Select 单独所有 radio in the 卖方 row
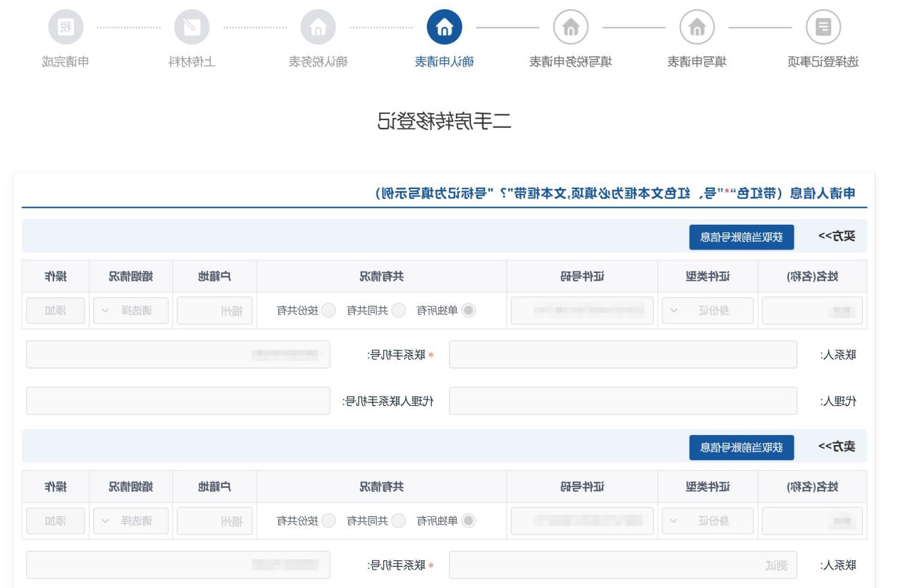This screenshot has width=902, height=588. (x=469, y=521)
